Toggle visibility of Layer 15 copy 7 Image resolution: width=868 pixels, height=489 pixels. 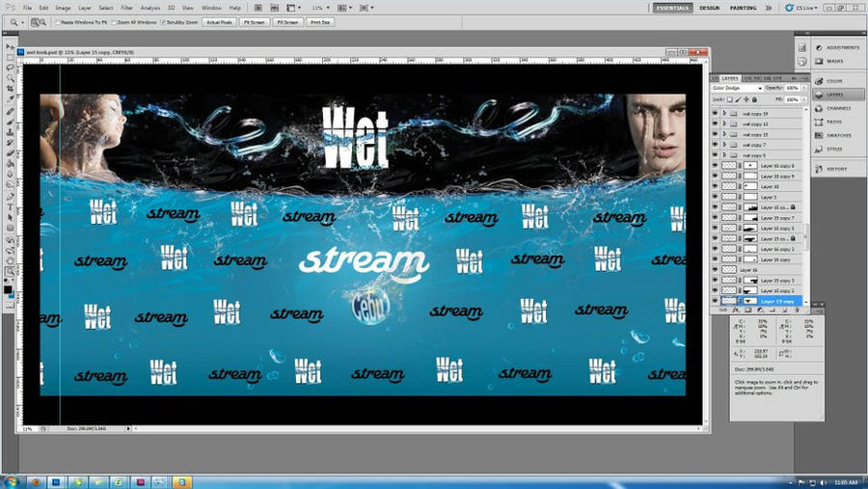715,218
